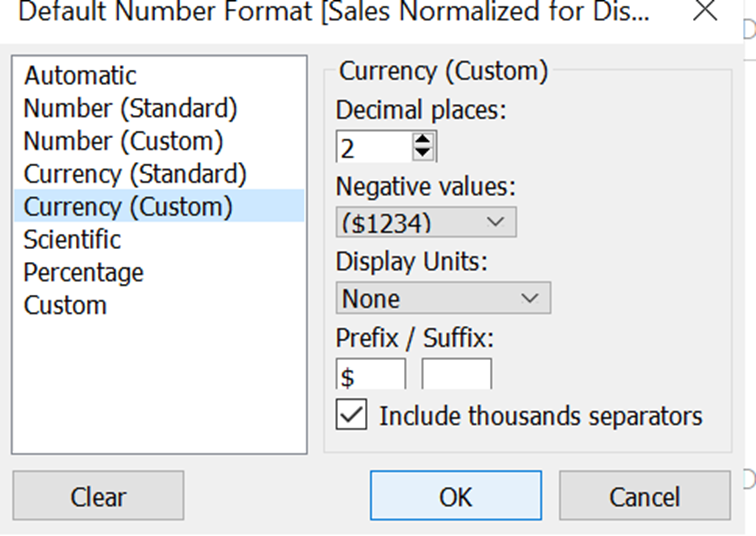The height and width of the screenshot is (536, 756).
Task: Close the Default Number Format dialog
Action: 706,12
